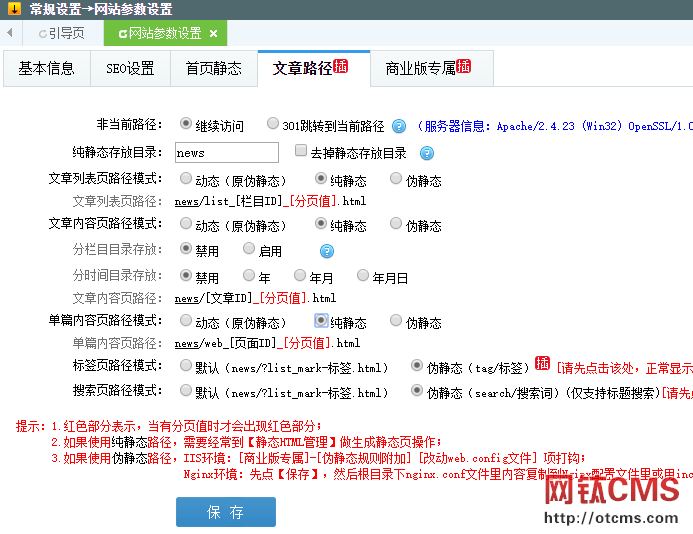This screenshot has height=534, width=693.
Task: Select 纯静态 for 文章列表页路径模式
Action: coord(320,178)
